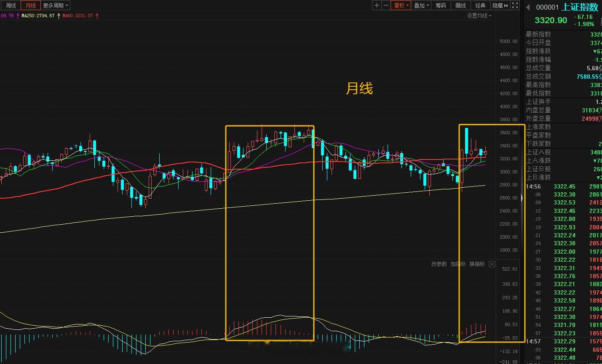Screen dimensions: 602x364
Task: Click the side panel collapse handle
Action: point(522,198)
